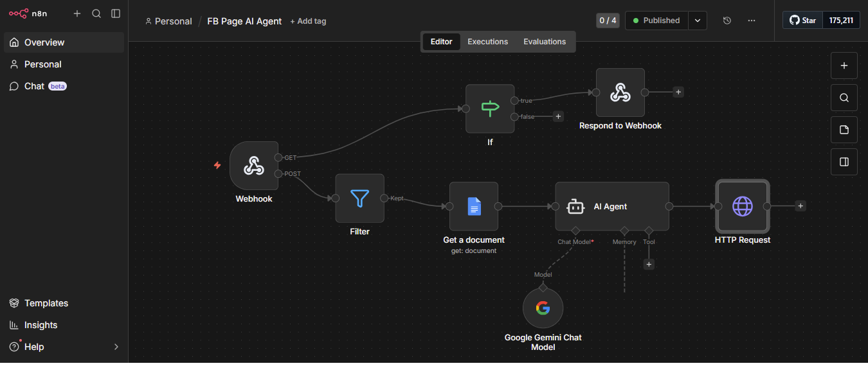Click the red lightning trigger icon
The height and width of the screenshot is (384, 868).
click(x=217, y=165)
